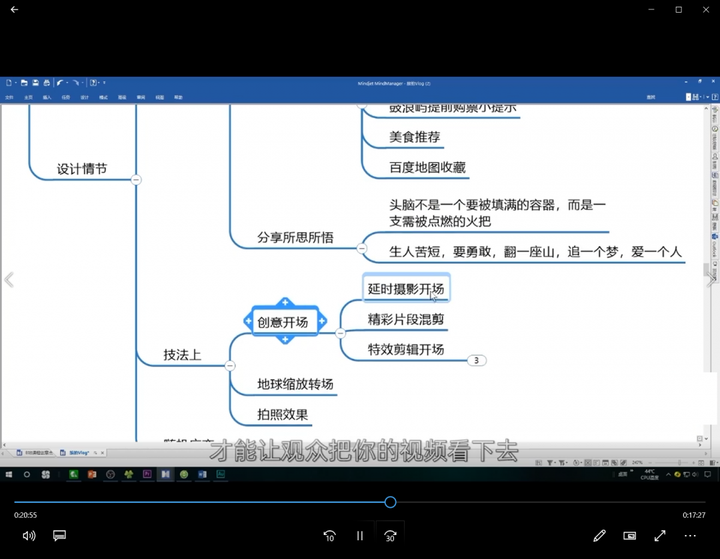Screen dimensions: 720x559
Task: Switch to mini view mode
Action: coord(630,536)
